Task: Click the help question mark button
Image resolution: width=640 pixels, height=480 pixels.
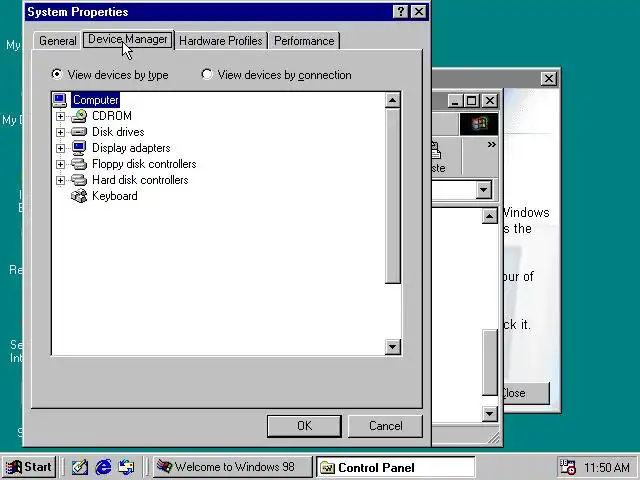Action: tap(400, 12)
